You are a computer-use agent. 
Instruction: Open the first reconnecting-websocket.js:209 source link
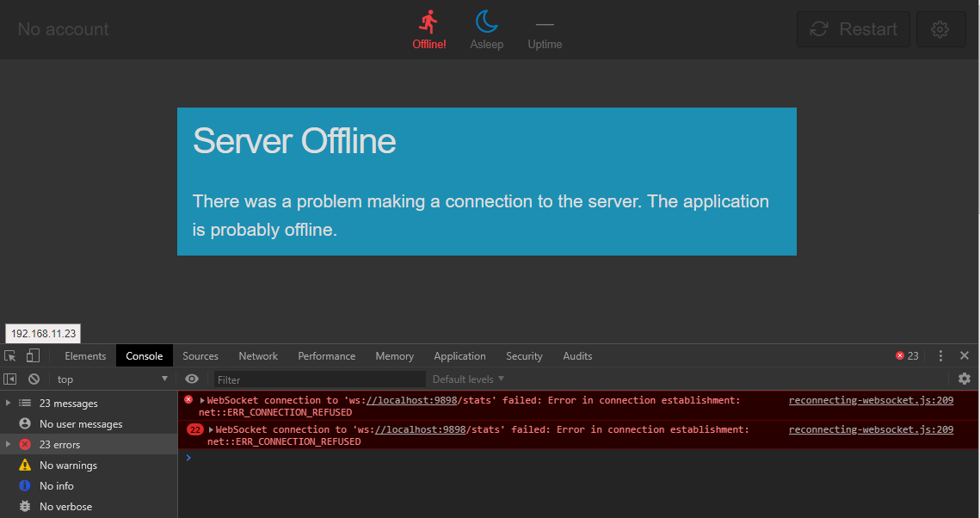click(872, 400)
